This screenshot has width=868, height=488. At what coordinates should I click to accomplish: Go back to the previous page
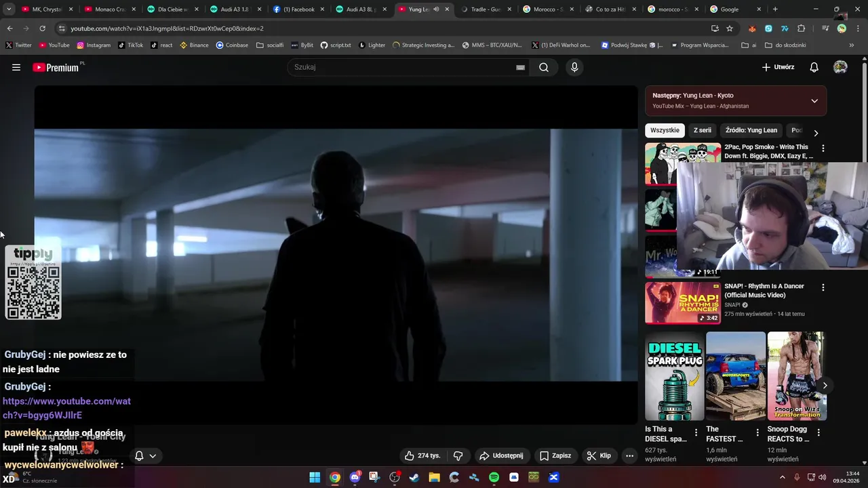(x=9, y=28)
